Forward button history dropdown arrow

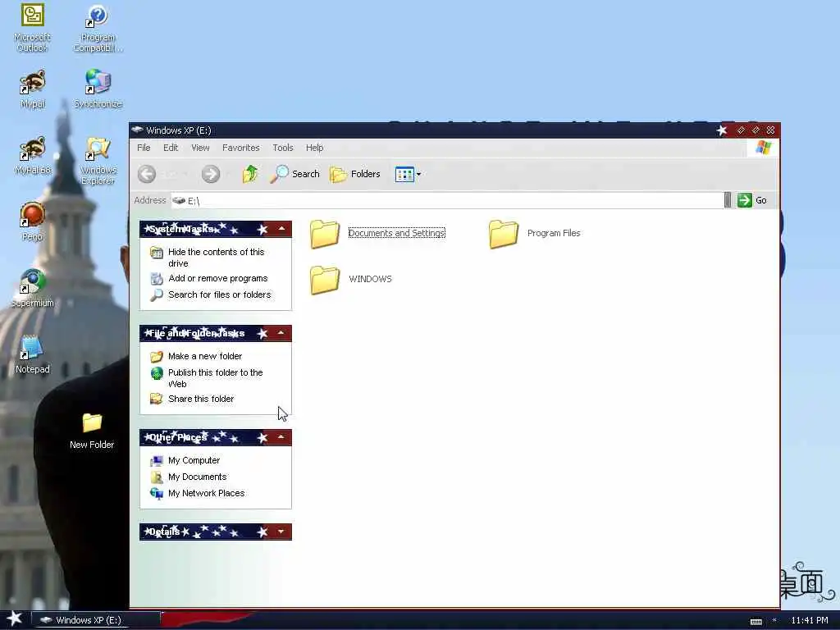tap(229, 174)
